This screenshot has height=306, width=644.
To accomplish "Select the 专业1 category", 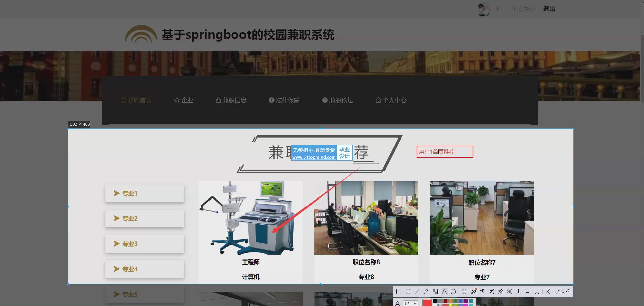I will [144, 193].
